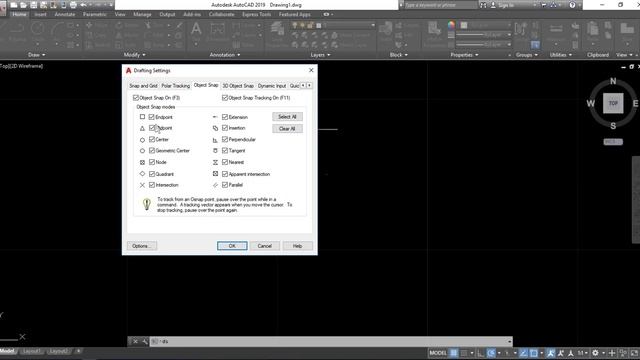The height and width of the screenshot is (360, 640).
Task: Uncheck the Apparent intersection snap mode
Action: (225, 174)
